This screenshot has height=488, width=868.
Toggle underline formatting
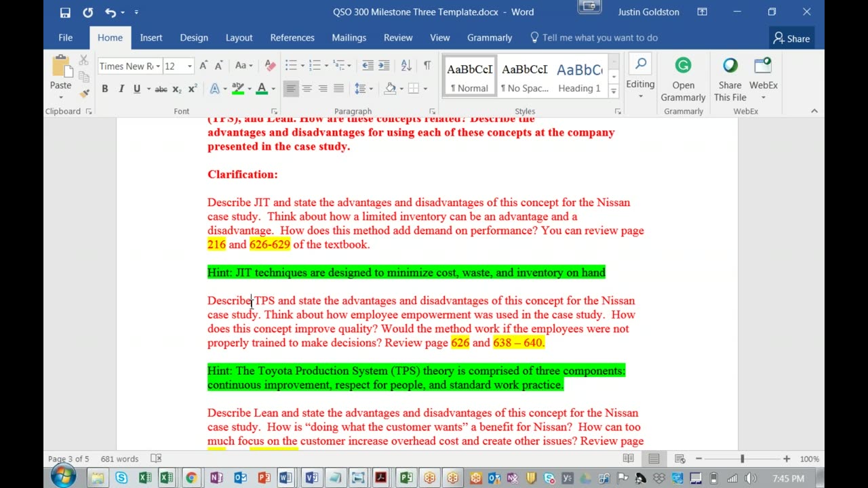pyautogui.click(x=136, y=89)
